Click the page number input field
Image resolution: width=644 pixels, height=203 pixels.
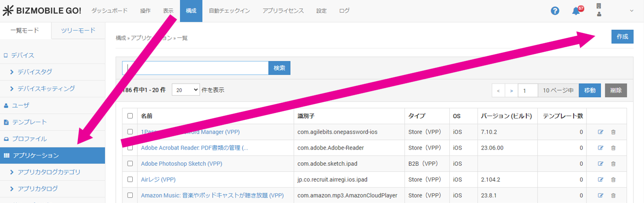pyautogui.click(x=528, y=91)
